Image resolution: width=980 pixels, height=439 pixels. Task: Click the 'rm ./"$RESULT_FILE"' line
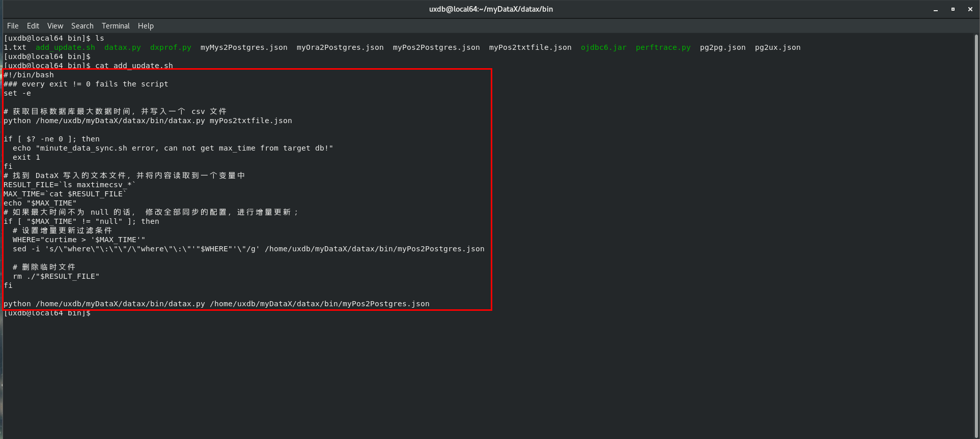coord(56,276)
